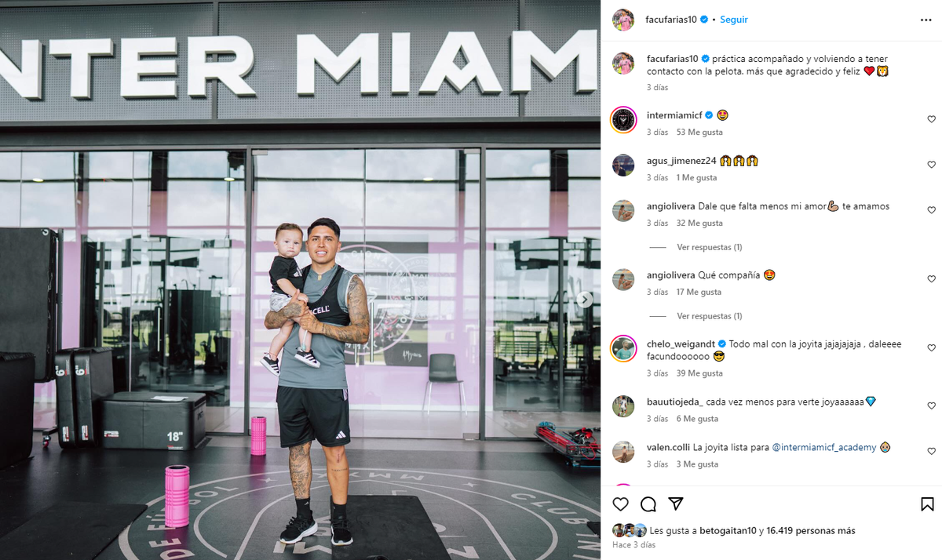The image size is (942, 560).
Task: Save the post with the bookmark icon
Action: point(927,504)
